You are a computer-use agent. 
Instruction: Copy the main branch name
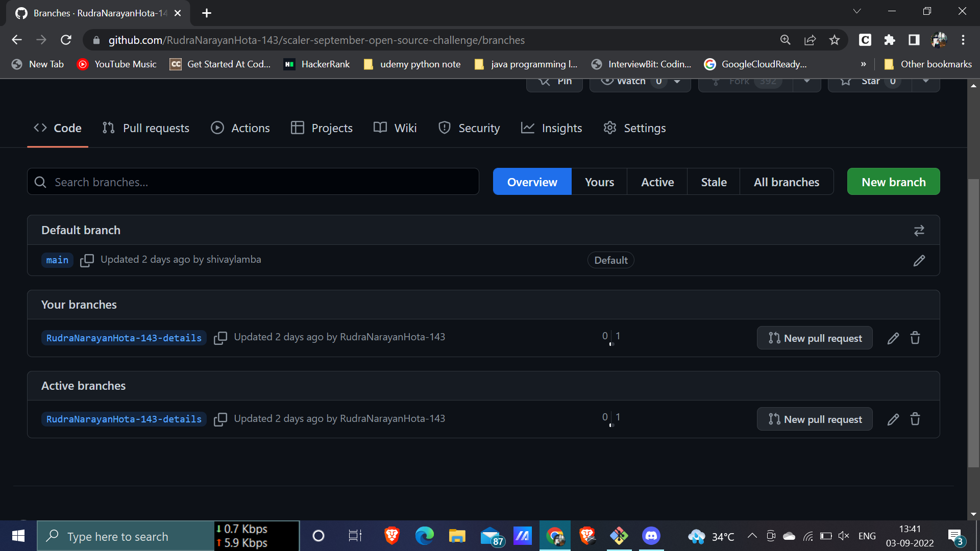87,260
